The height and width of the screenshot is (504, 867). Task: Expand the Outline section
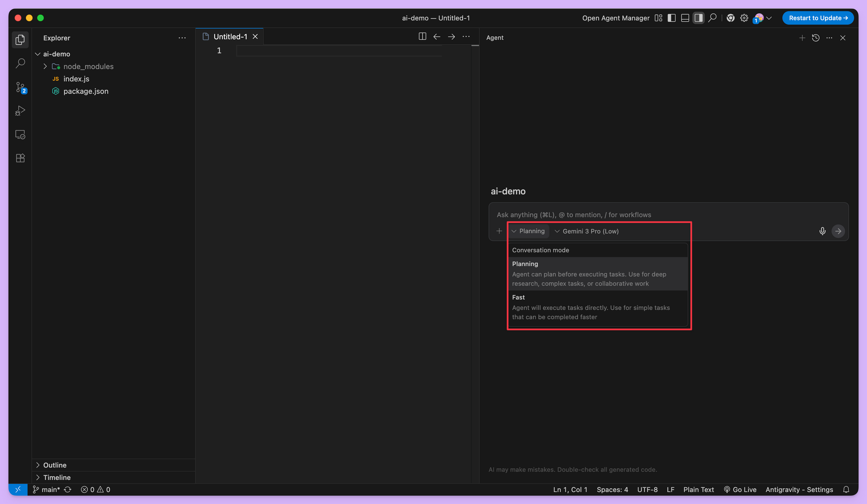point(55,465)
